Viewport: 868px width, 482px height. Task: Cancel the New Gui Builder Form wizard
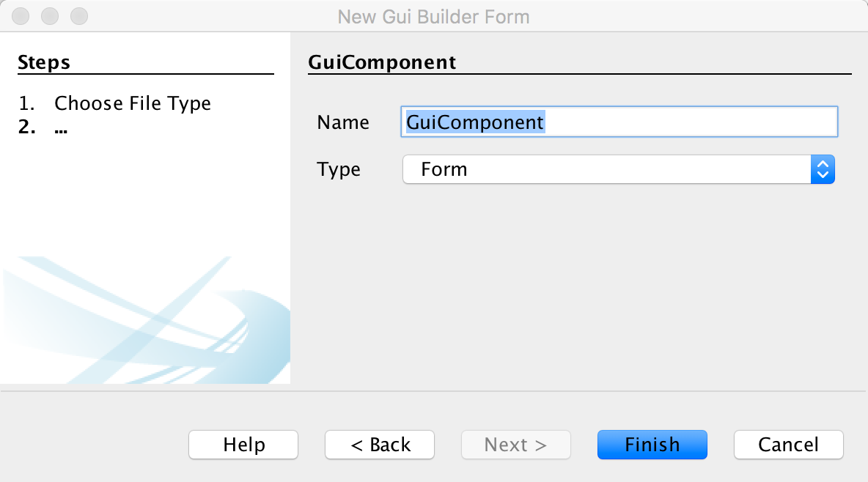[788, 445]
